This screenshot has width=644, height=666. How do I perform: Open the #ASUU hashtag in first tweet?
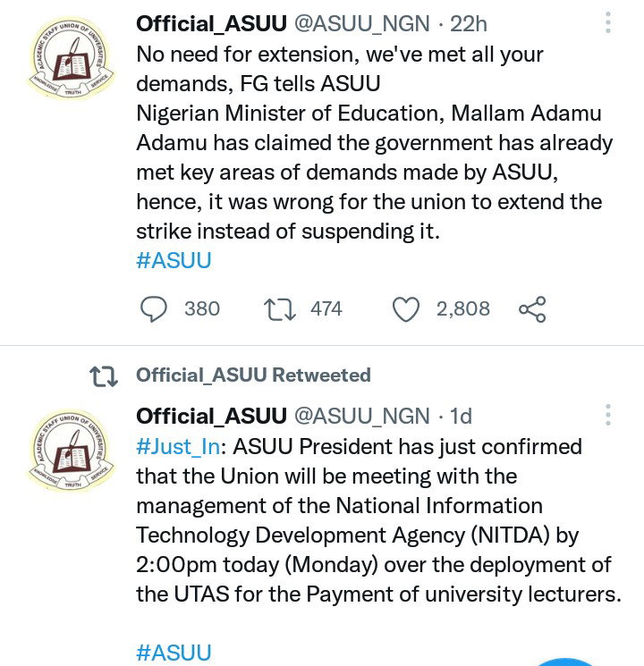coord(174,260)
